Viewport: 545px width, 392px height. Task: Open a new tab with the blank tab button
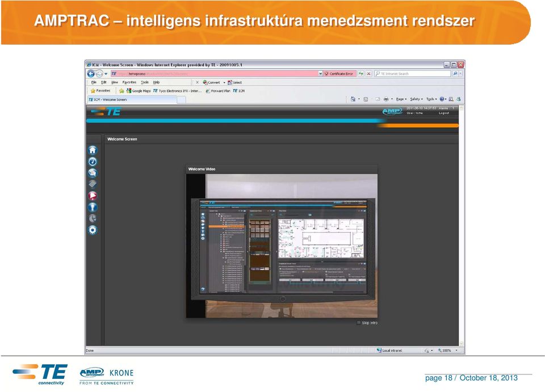click(x=182, y=100)
